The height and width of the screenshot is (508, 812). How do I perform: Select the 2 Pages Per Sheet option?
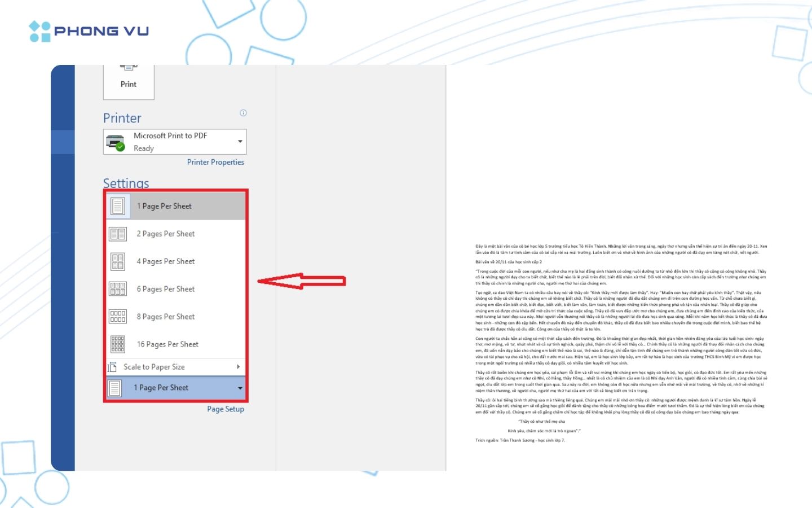pyautogui.click(x=166, y=234)
